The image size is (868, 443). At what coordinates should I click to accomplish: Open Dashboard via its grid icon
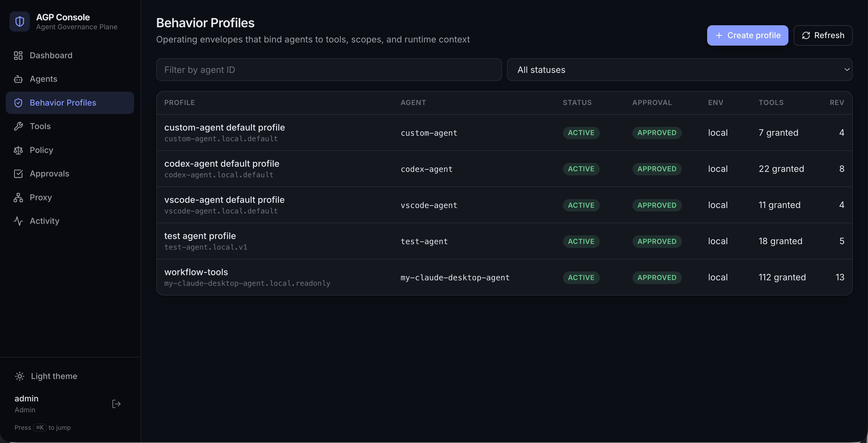(x=18, y=55)
